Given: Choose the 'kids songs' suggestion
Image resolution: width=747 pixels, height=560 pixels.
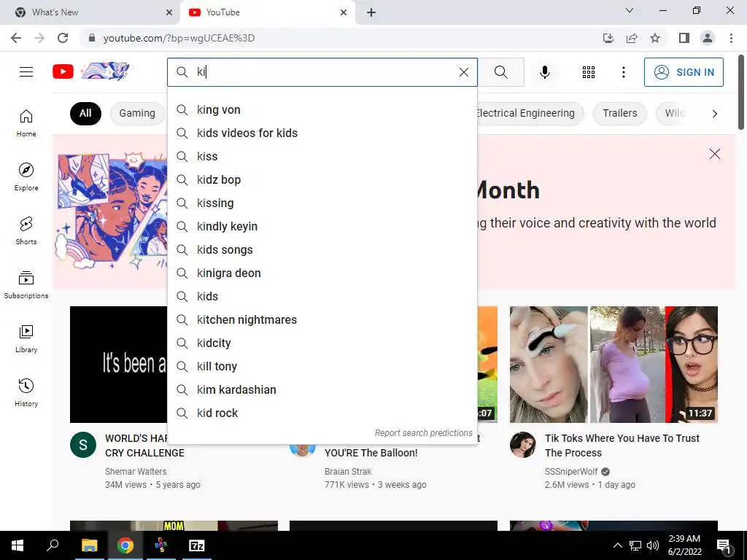Looking at the screenshot, I should 322,249.
